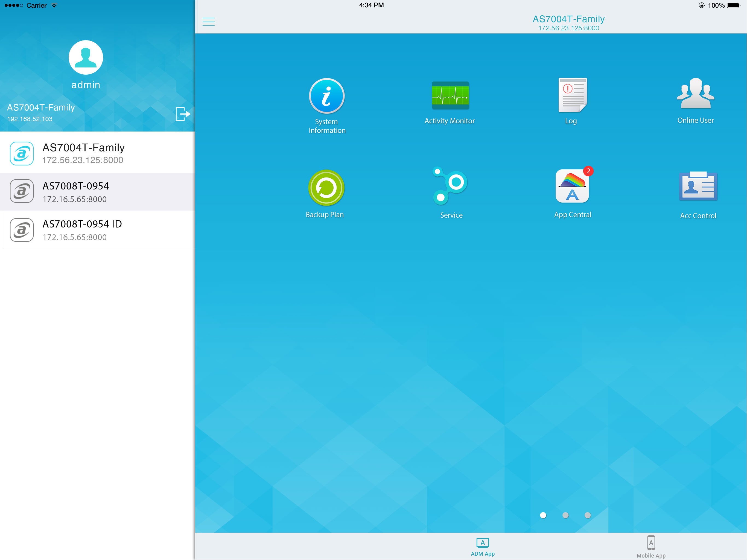747x560 pixels.
Task: Launch the Activity Monitor icon
Action: tap(450, 96)
